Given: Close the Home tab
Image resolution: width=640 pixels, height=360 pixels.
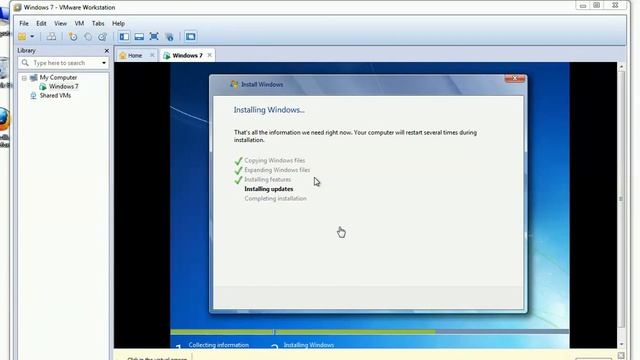Looking at the screenshot, I should coord(152,55).
